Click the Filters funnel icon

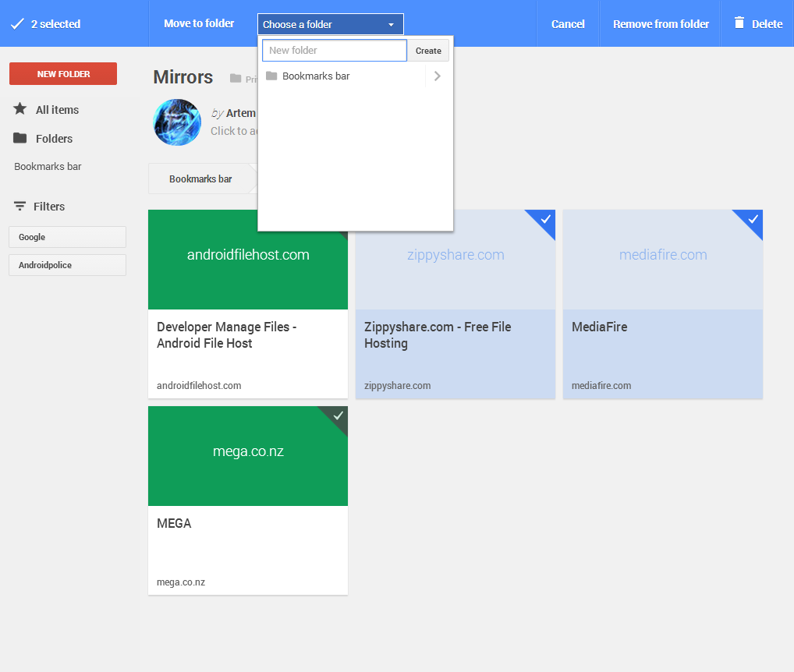coord(20,206)
